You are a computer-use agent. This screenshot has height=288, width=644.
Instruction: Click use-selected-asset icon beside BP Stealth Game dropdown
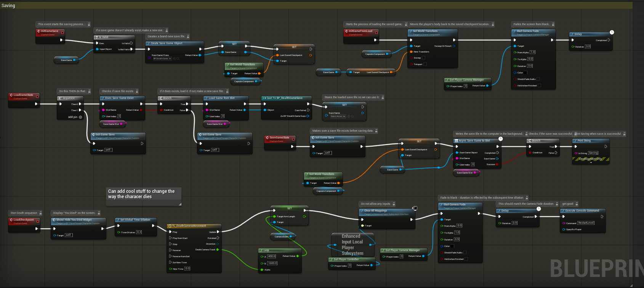pyautogui.click(x=175, y=59)
